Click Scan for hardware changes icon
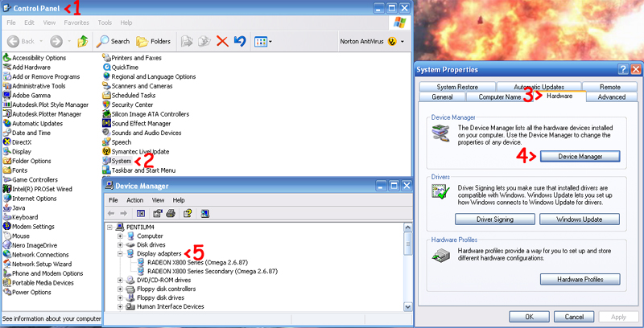The image size is (644, 328). coord(205,213)
